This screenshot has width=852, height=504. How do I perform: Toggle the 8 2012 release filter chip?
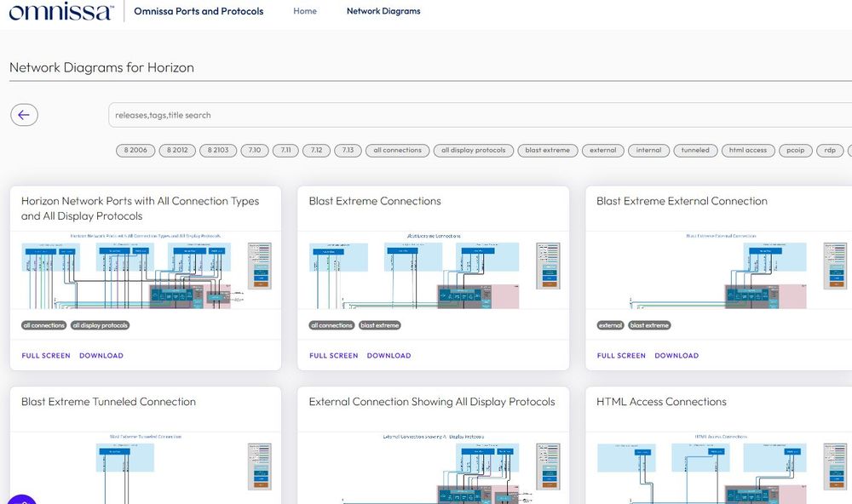click(x=177, y=151)
